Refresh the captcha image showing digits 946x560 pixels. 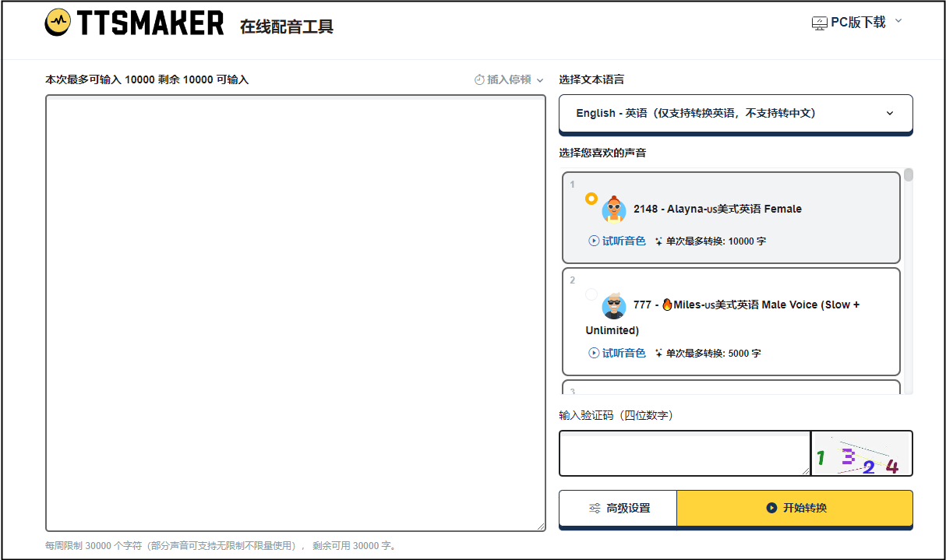tap(862, 453)
